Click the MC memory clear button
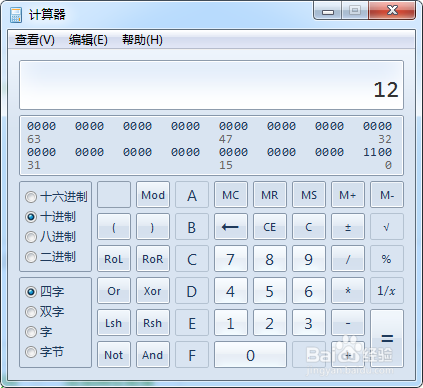Image resolution: width=423 pixels, height=388 pixels. [231, 195]
